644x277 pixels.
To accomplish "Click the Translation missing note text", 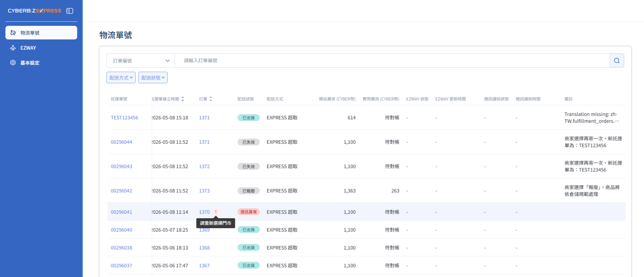I will pyautogui.click(x=592, y=118).
